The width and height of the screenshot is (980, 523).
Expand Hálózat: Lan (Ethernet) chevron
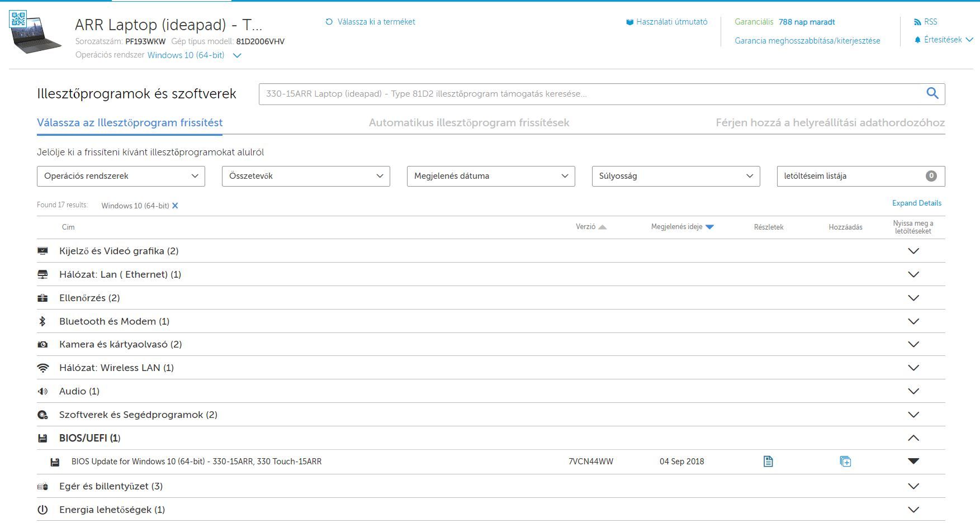click(913, 274)
